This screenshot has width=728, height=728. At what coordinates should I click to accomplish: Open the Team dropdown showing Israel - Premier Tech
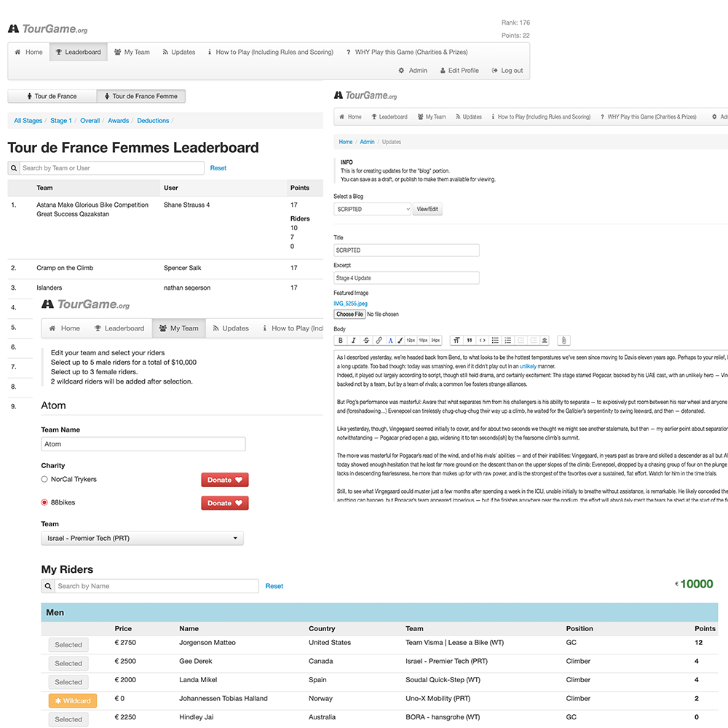[x=142, y=539]
